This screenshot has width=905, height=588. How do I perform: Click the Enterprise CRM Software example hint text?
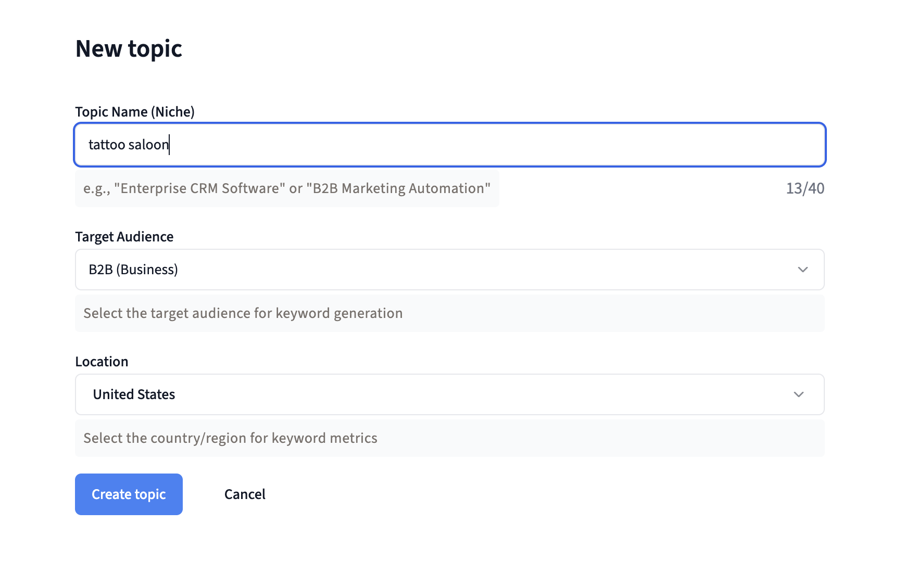tap(286, 188)
